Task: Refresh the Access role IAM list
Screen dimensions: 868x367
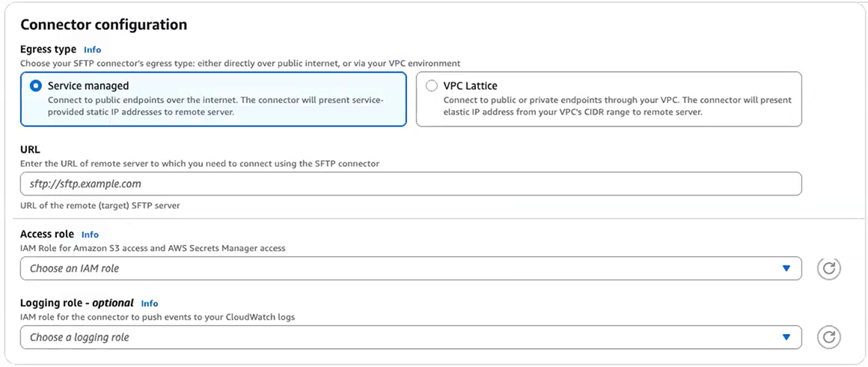Action: 828,268
